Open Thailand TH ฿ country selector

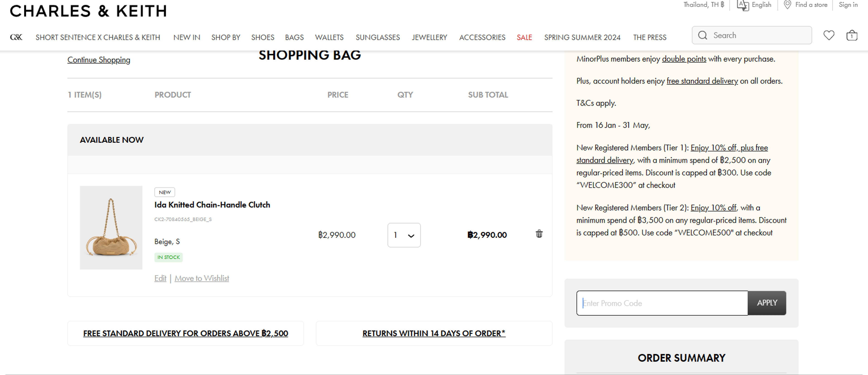704,5
